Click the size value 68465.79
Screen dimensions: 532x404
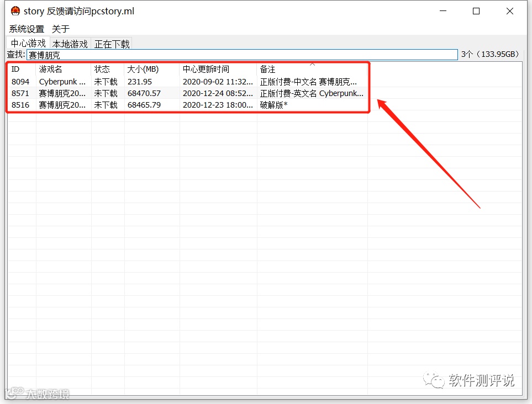pos(144,105)
